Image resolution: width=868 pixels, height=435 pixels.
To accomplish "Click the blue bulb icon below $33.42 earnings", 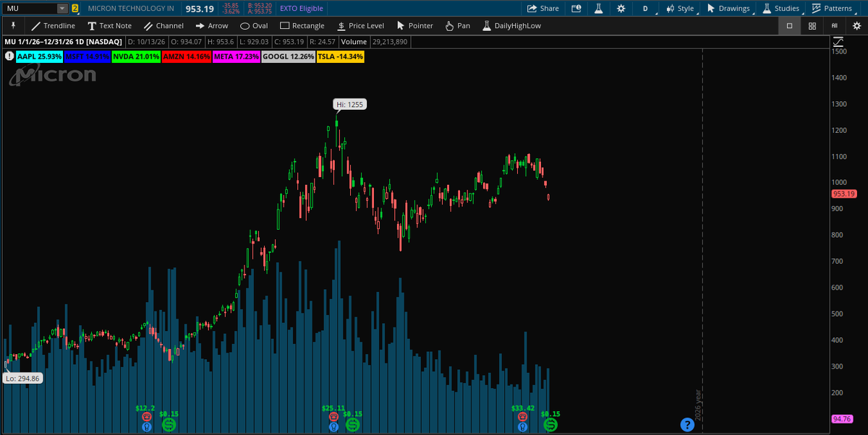I will pyautogui.click(x=523, y=426).
